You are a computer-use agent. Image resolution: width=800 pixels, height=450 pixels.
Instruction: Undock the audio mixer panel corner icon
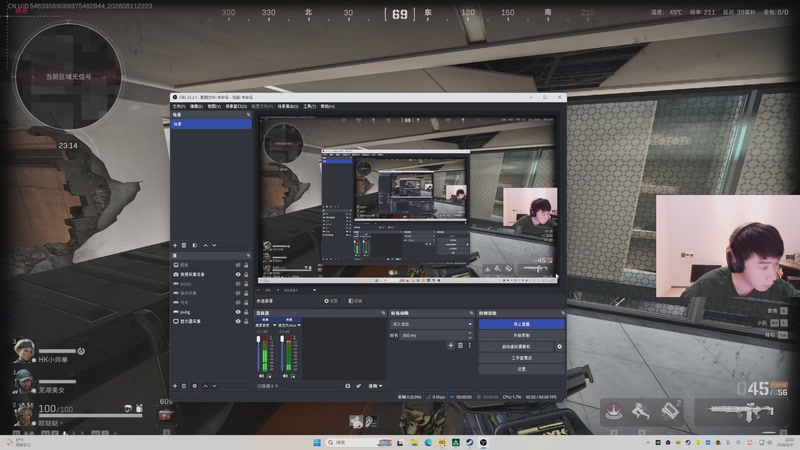coord(383,313)
